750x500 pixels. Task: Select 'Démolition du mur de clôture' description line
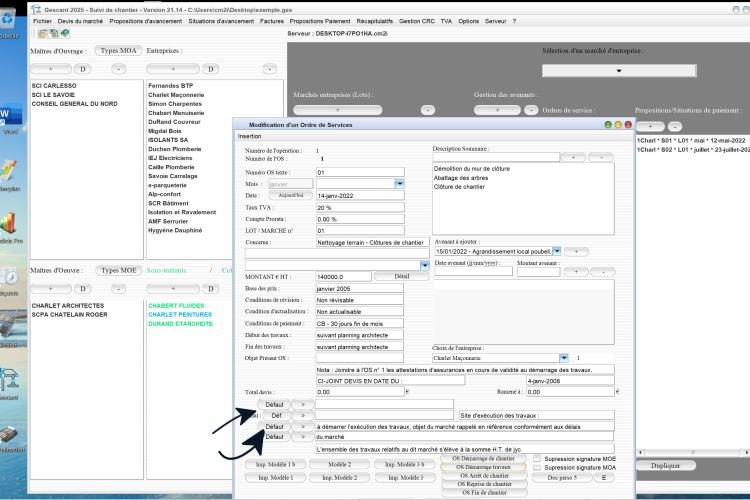coord(472,169)
